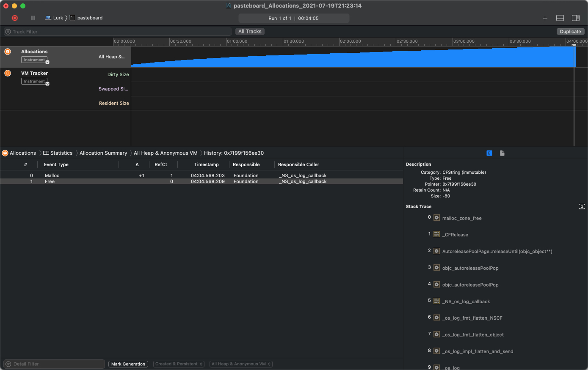Click the _CFRelease frame library icon
588x370 pixels.
tap(436, 234)
